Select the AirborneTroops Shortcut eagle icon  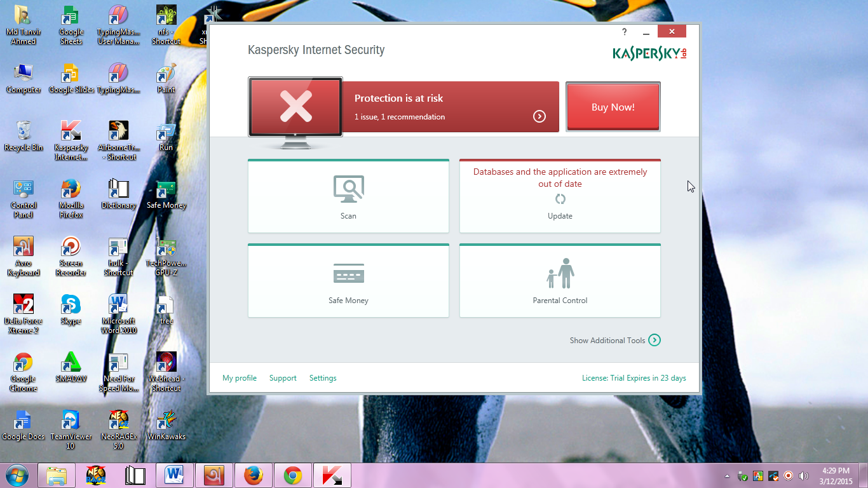118,140
